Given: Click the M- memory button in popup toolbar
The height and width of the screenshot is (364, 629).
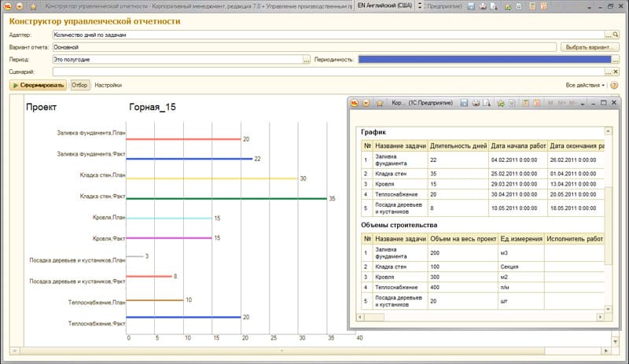Looking at the screenshot, I should (x=573, y=103).
